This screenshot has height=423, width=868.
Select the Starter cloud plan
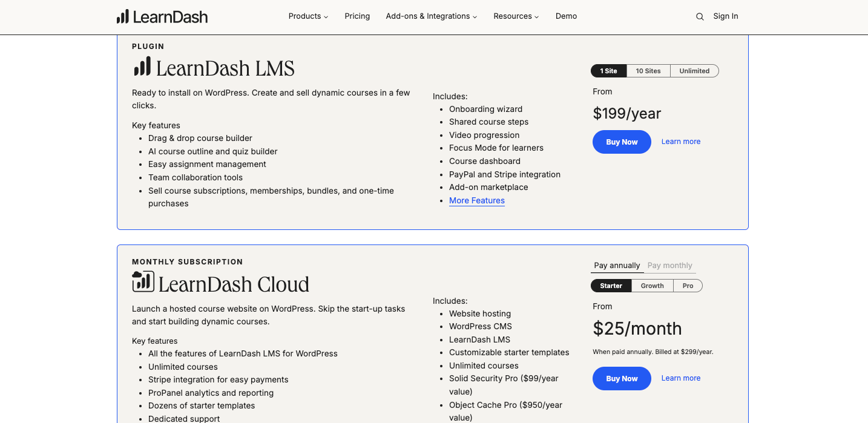[611, 286]
